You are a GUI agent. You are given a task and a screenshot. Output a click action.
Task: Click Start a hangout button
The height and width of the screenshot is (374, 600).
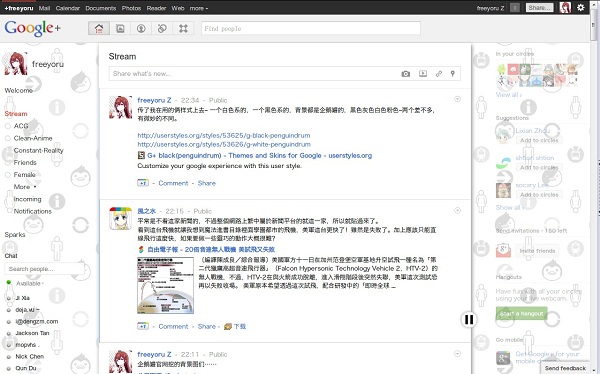[521, 314]
